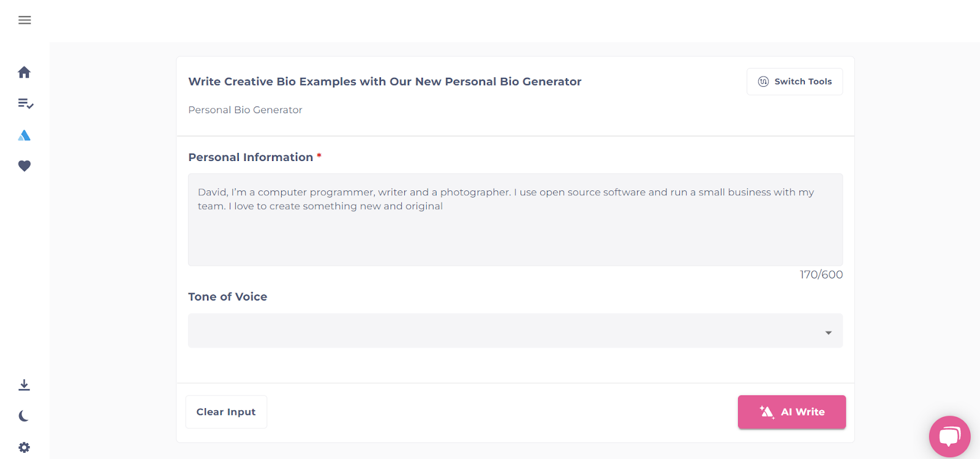This screenshot has width=980, height=459.
Task: Open the checklist tasks icon in sidebar
Action: 25,103
